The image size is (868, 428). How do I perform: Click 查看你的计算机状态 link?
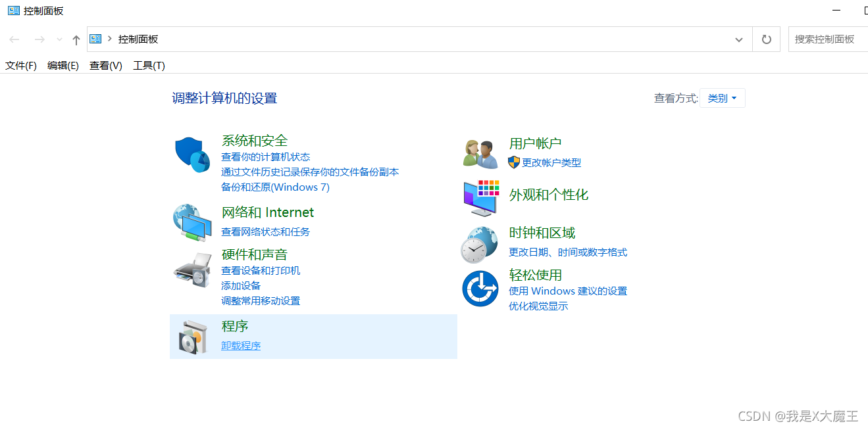(x=265, y=156)
